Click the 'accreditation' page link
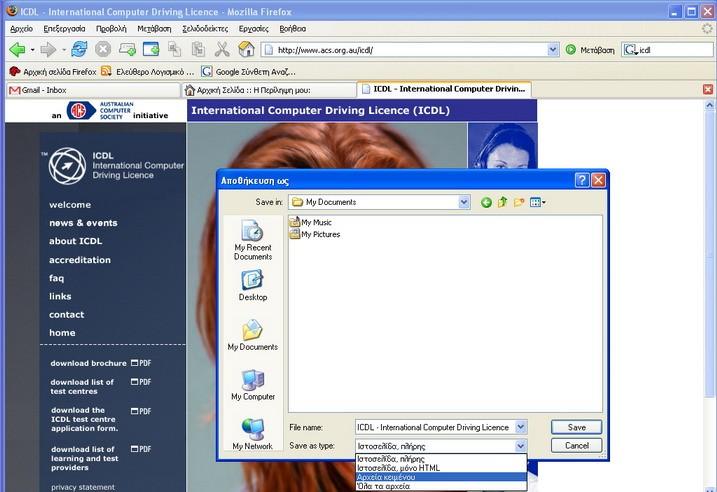The width and height of the screenshot is (717, 492). click(80, 260)
